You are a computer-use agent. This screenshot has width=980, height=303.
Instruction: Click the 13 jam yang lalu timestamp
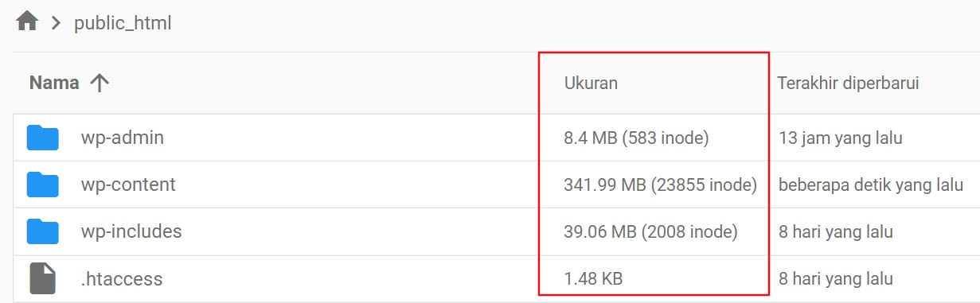click(841, 138)
